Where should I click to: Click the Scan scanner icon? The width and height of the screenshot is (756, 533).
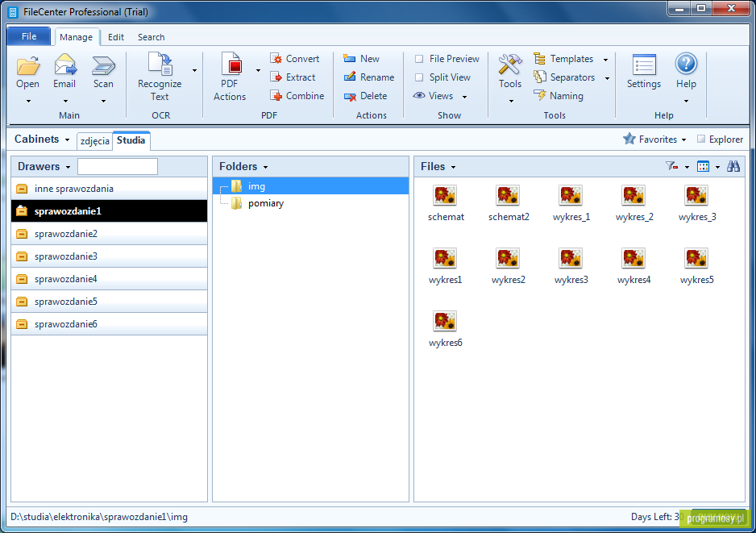tap(103, 65)
